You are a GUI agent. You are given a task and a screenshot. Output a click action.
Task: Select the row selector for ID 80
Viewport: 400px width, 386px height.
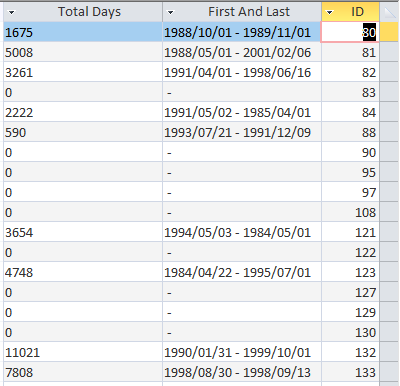click(x=389, y=32)
